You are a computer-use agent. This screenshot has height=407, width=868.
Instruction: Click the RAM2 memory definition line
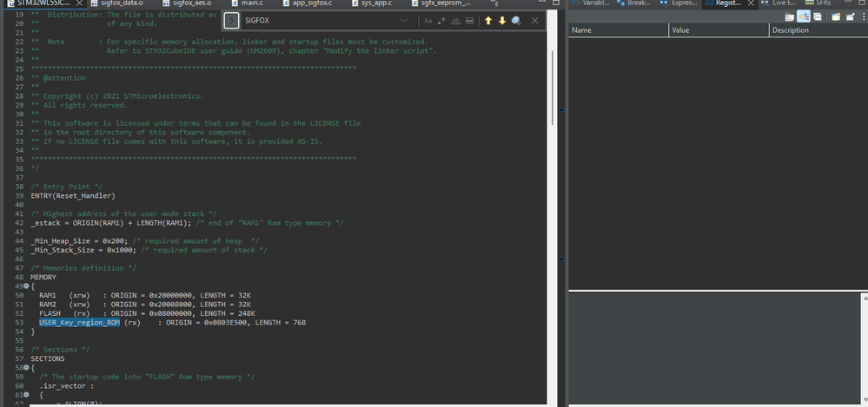coord(145,304)
